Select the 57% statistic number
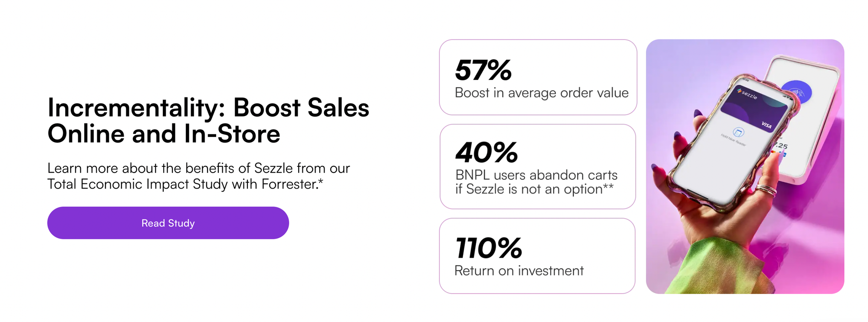Image resolution: width=868 pixels, height=322 pixels. pos(483,70)
